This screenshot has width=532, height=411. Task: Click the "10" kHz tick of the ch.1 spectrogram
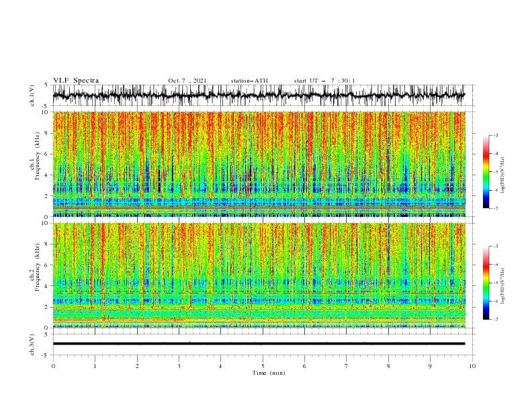pos(45,112)
